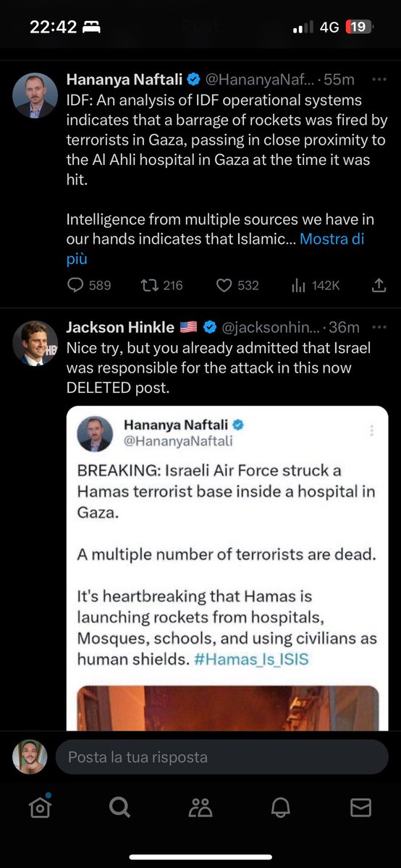Image resolution: width=401 pixels, height=868 pixels.
Task: Open more options on Jackson Hinkle's reply
Action: [379, 327]
